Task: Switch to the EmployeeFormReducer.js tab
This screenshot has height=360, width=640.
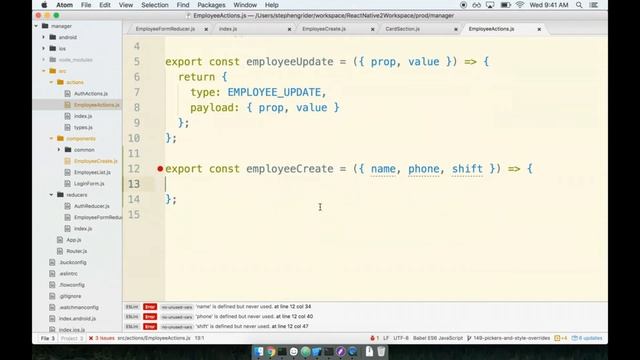Action: tap(165, 29)
